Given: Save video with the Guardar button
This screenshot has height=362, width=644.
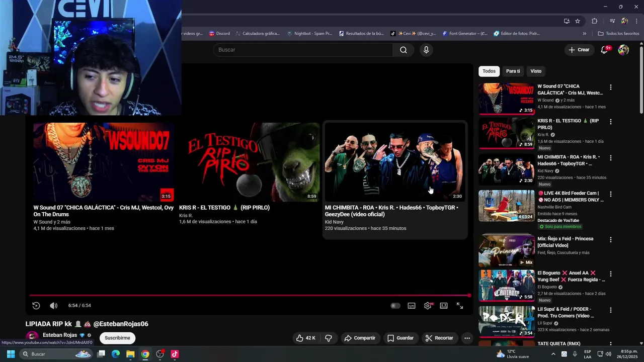Looking at the screenshot, I should [400, 338].
